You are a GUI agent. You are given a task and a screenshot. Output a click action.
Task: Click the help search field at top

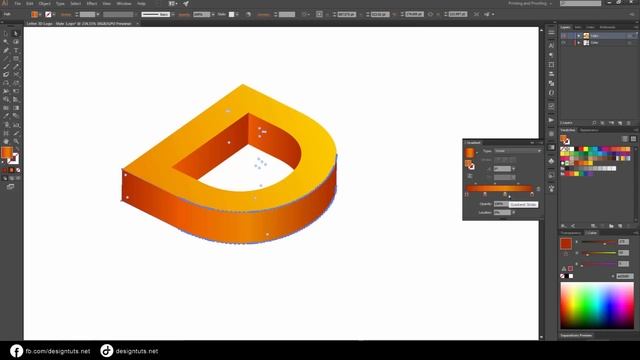(x=580, y=4)
